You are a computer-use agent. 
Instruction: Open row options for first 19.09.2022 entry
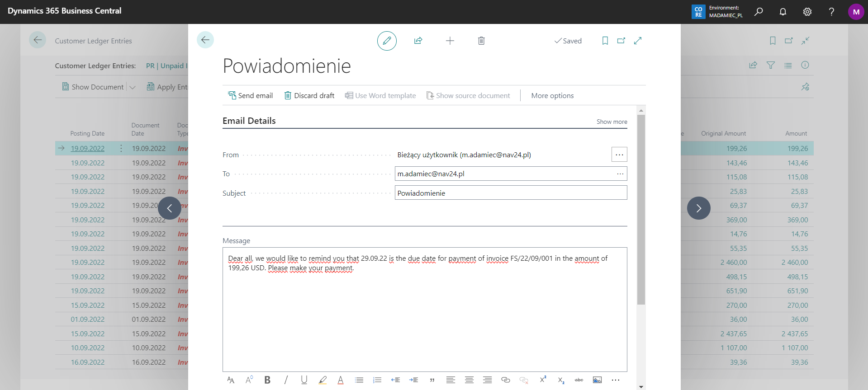pyautogui.click(x=121, y=148)
